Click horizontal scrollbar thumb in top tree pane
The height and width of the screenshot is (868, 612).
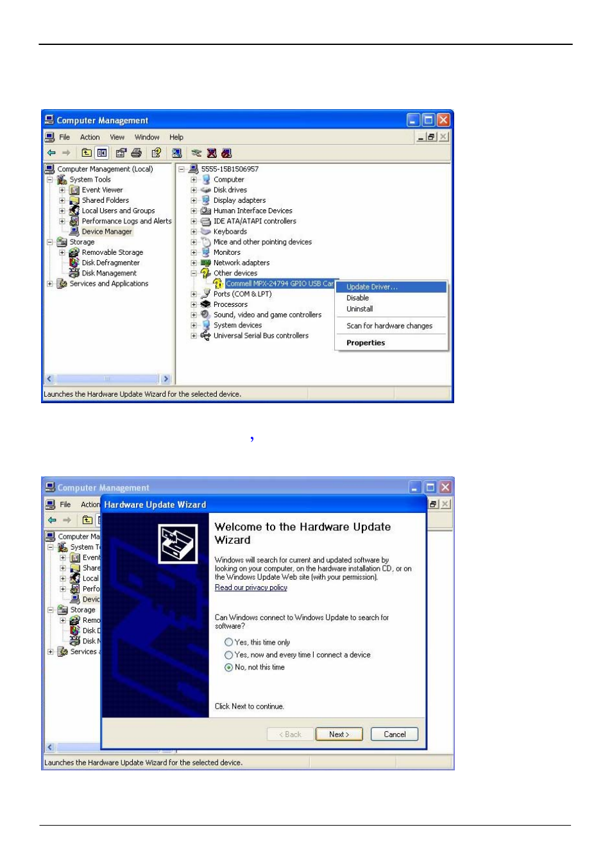(107, 379)
